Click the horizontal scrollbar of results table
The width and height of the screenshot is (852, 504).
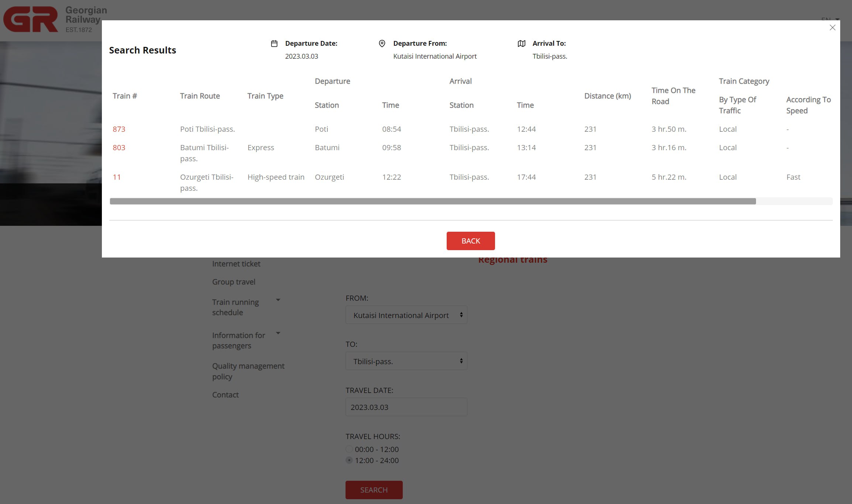(x=433, y=201)
